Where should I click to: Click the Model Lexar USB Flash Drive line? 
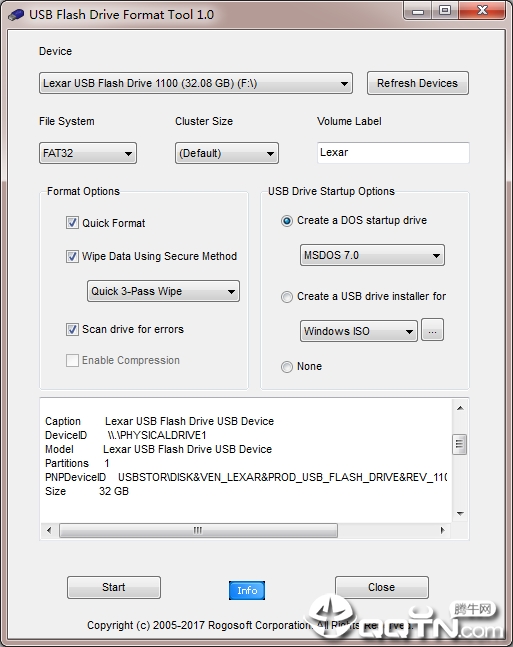click(158, 449)
